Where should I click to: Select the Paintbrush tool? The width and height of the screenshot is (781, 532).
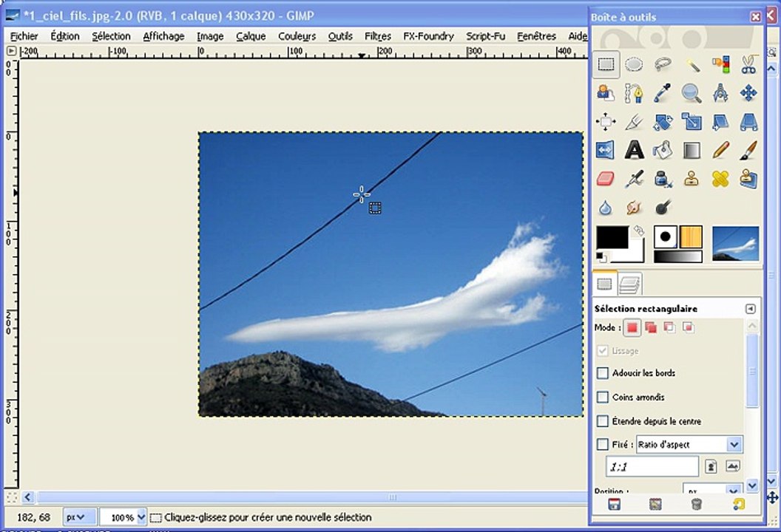tap(748, 150)
